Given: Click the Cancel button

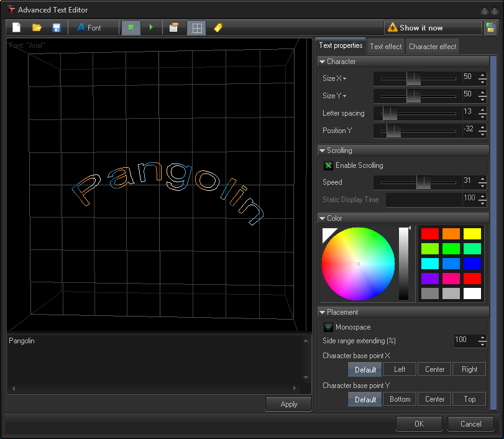Looking at the screenshot, I should (x=470, y=424).
